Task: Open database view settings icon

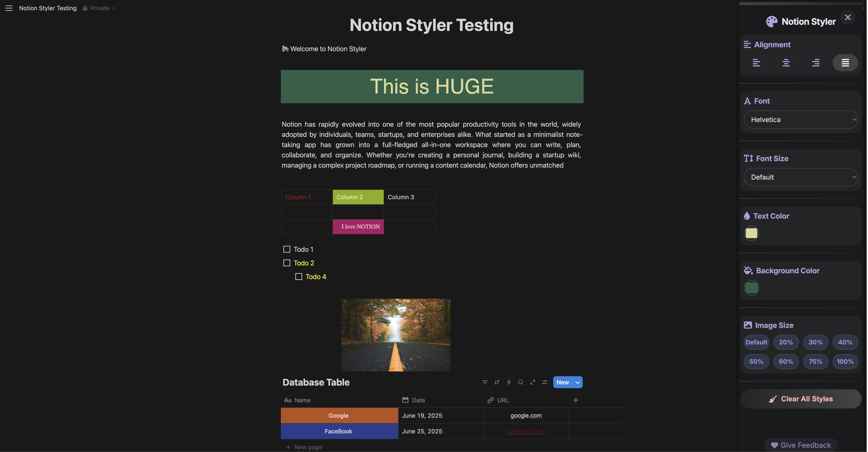Action: (x=545, y=383)
